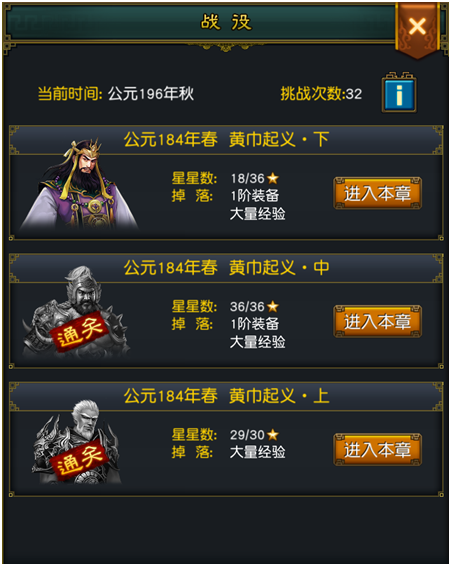Enter chapter 黄巾起义·上

(377, 449)
